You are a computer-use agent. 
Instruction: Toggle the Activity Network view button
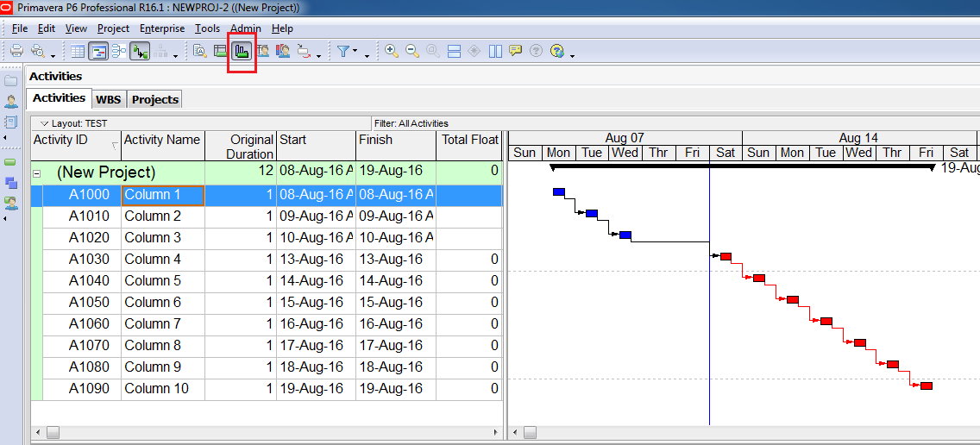119,52
